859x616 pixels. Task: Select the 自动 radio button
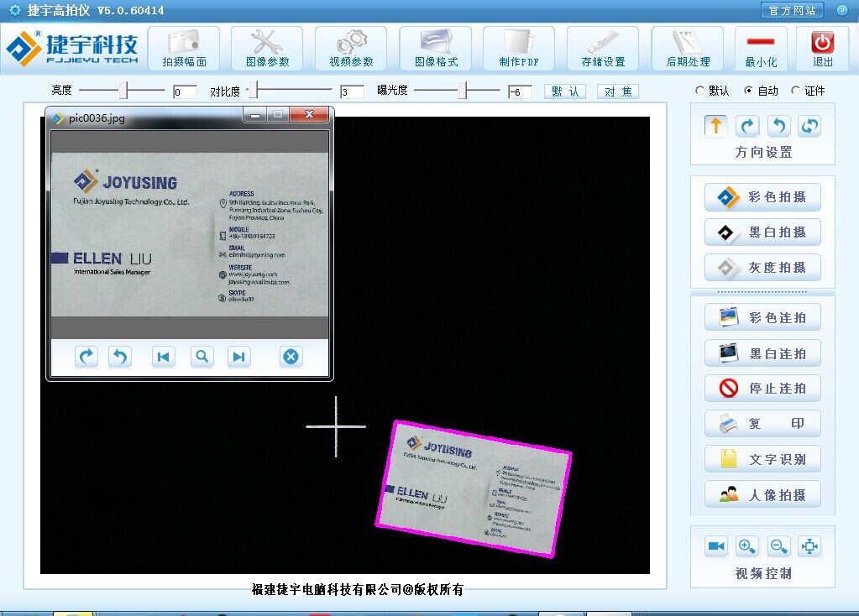(x=748, y=91)
